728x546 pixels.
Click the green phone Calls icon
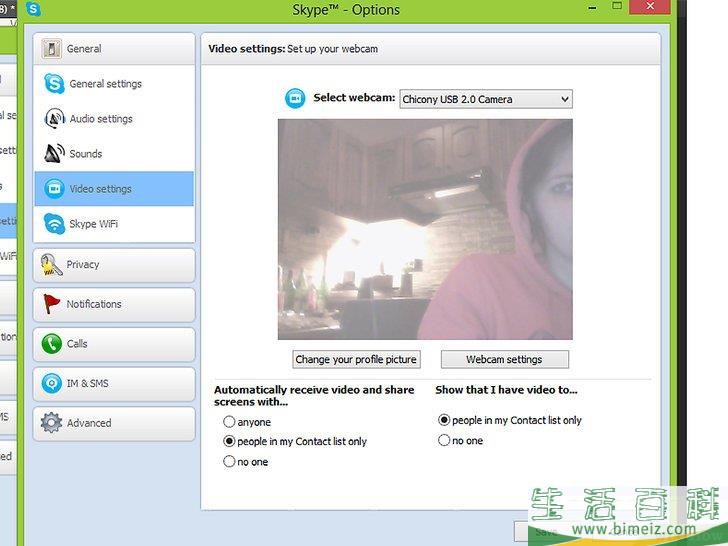coord(52,344)
